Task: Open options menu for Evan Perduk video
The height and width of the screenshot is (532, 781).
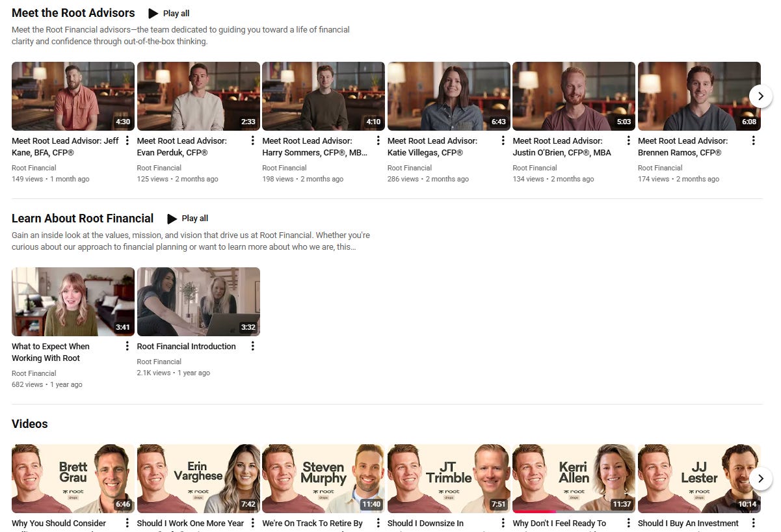Action: coord(253,140)
